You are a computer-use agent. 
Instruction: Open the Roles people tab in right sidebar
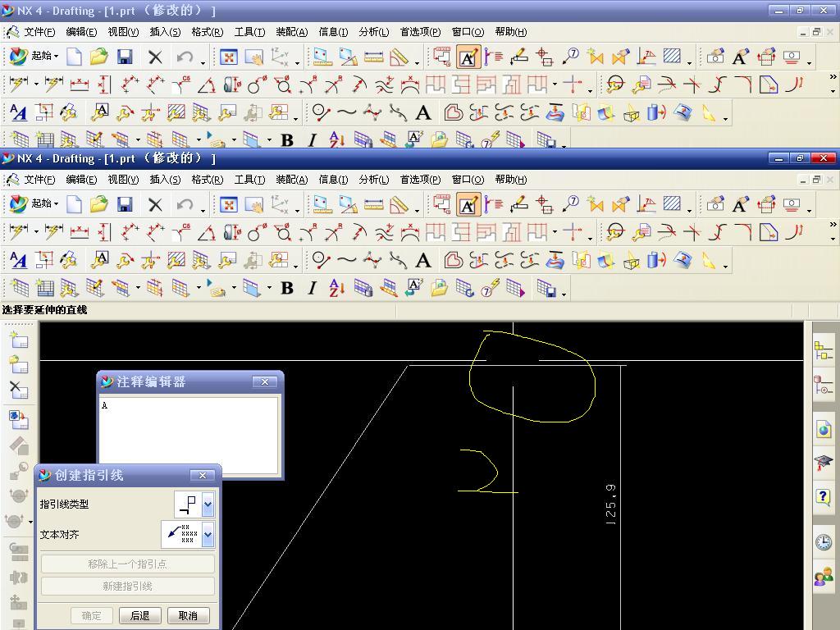[824, 577]
